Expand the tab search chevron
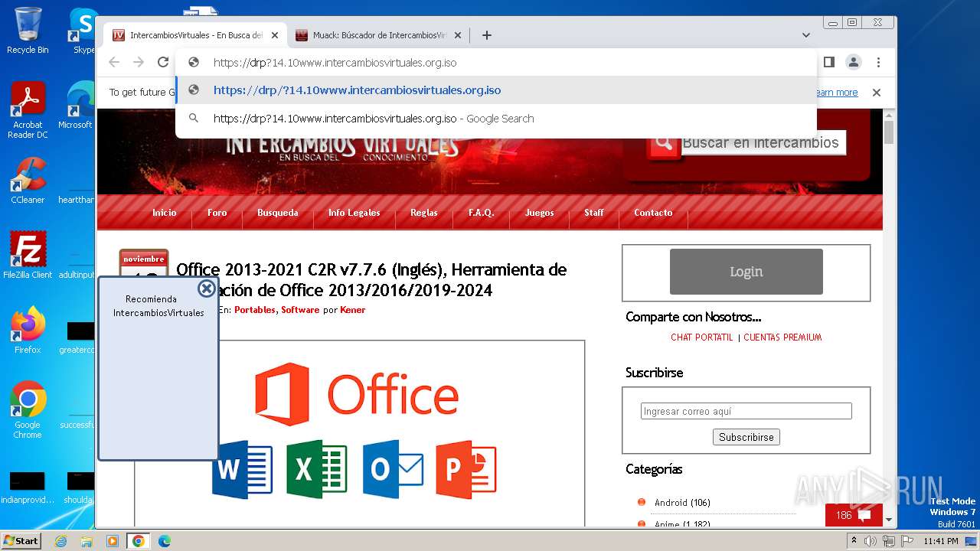This screenshot has height=551, width=980. pyautogui.click(x=806, y=35)
